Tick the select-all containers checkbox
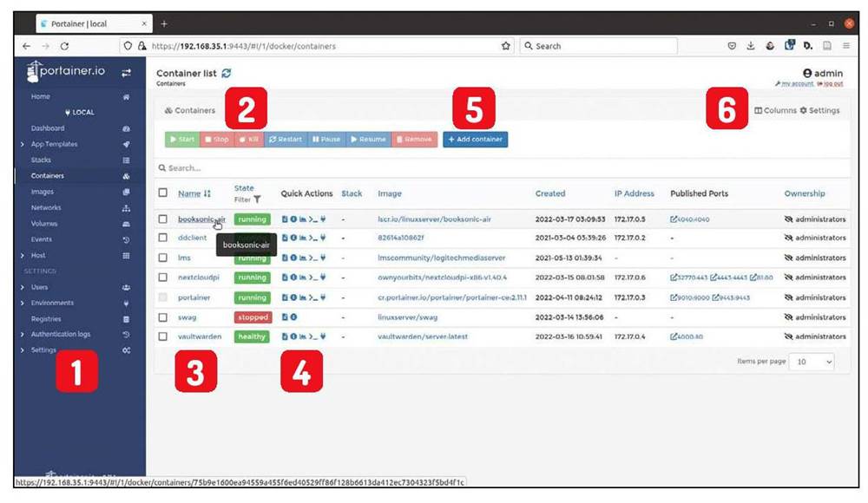868x503 pixels. point(163,193)
